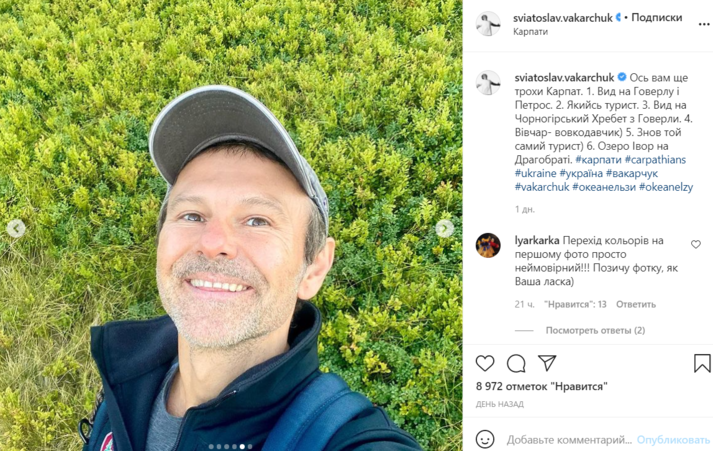Open lyarkarka's avatar
The height and width of the screenshot is (451, 713).
click(x=487, y=245)
